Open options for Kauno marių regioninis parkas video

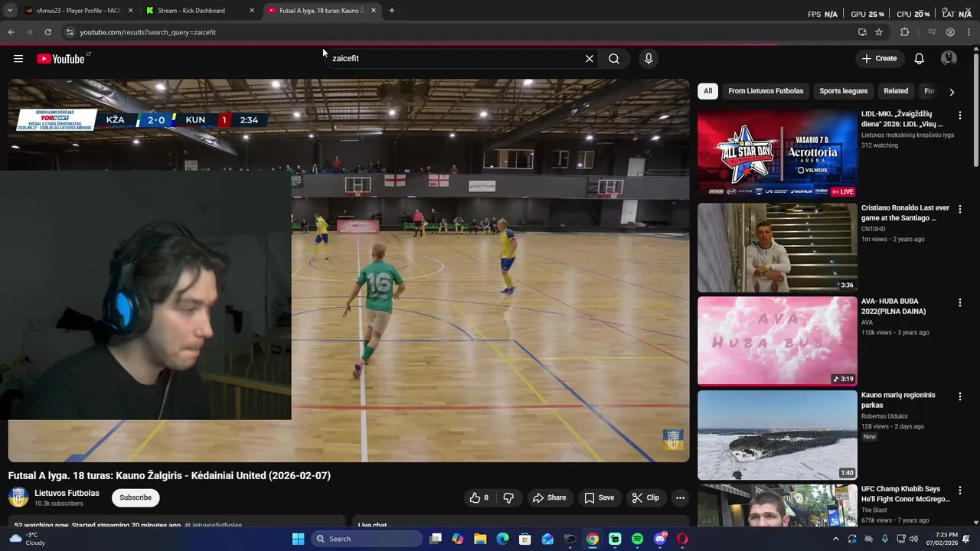click(960, 396)
